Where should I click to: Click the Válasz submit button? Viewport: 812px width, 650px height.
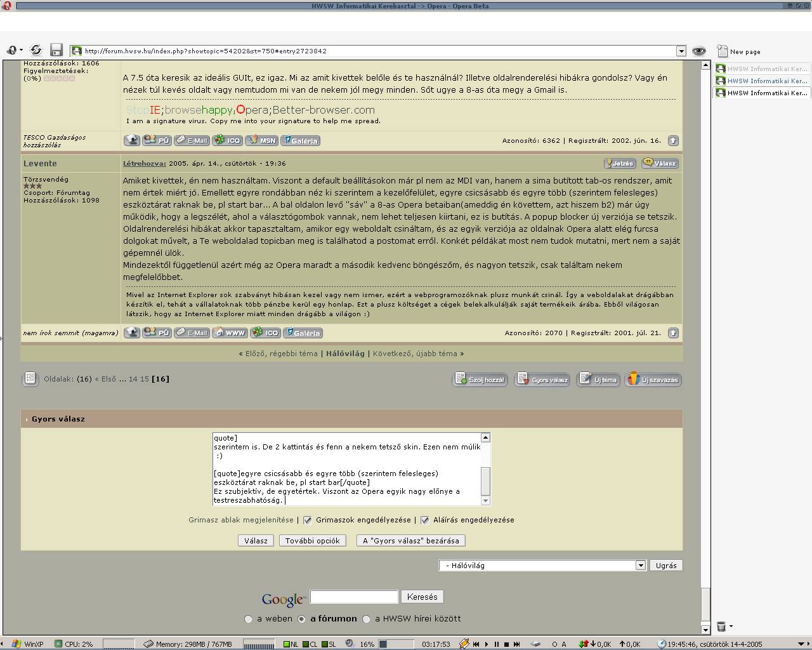pyautogui.click(x=256, y=541)
